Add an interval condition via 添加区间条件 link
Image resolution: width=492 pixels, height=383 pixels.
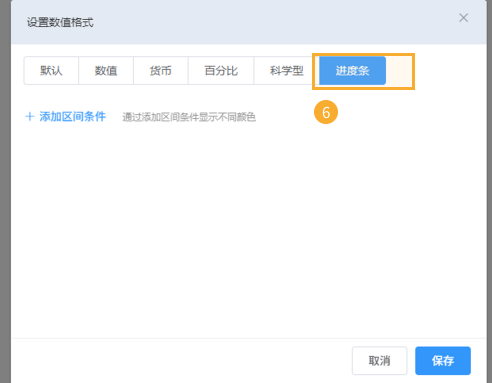pyautogui.click(x=72, y=117)
